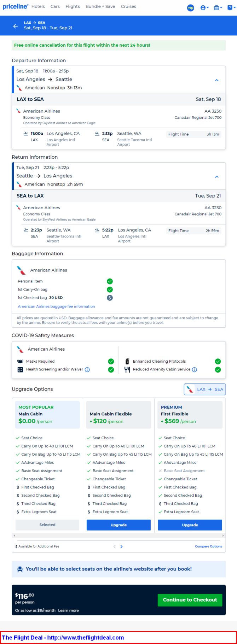Image resolution: width=237 pixels, height=644 pixels.
Task: Open the account profile icon menu
Action: pos(204,8)
